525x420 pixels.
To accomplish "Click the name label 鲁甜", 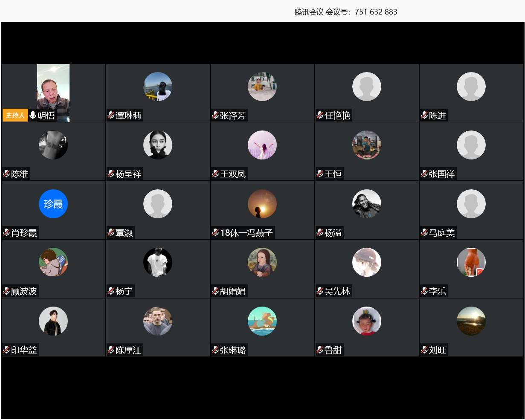I will [333, 350].
